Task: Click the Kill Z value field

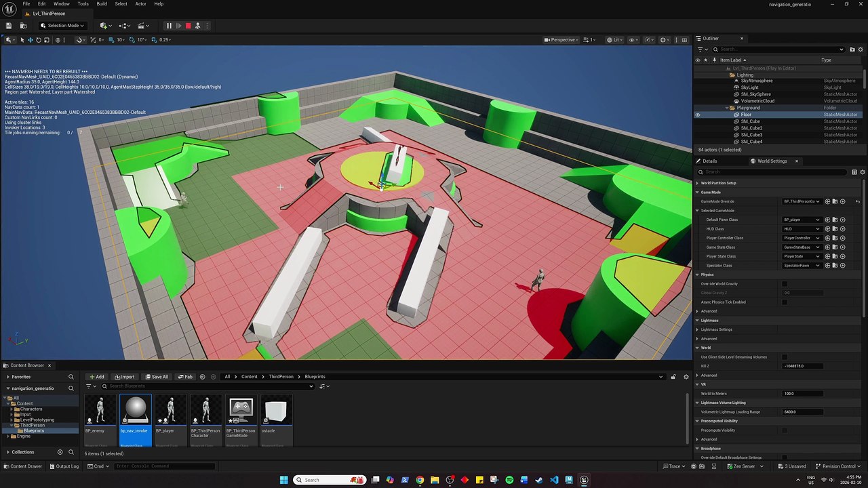Action: [803, 366]
